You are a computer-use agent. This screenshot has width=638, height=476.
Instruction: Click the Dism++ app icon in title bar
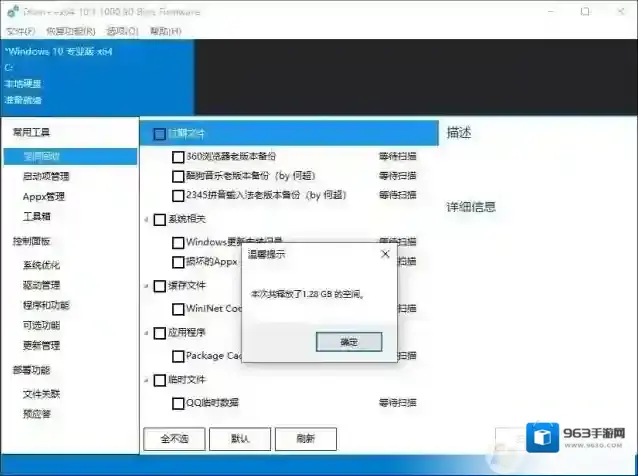tap(12, 11)
